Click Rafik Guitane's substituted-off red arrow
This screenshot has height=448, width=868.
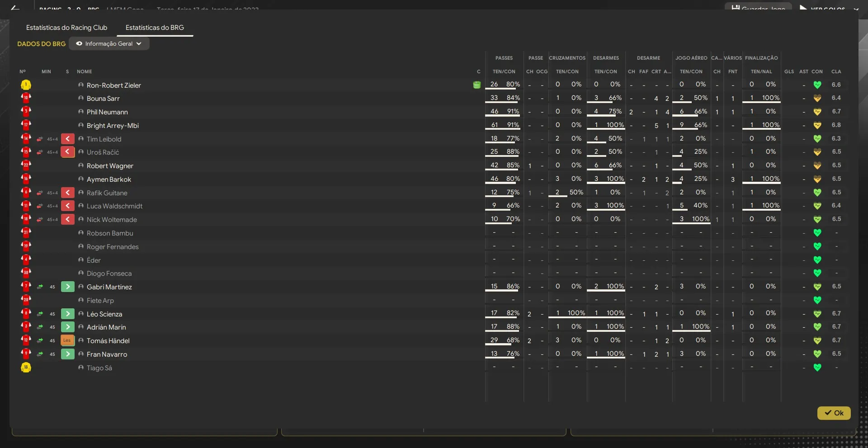point(67,193)
